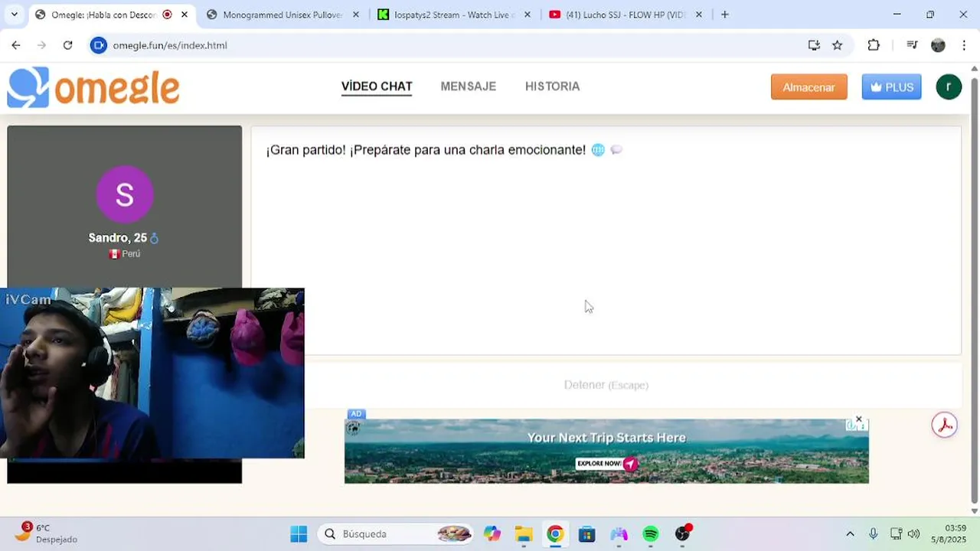
Task: Open the blue PLUS upgrade button
Action: 891,87
